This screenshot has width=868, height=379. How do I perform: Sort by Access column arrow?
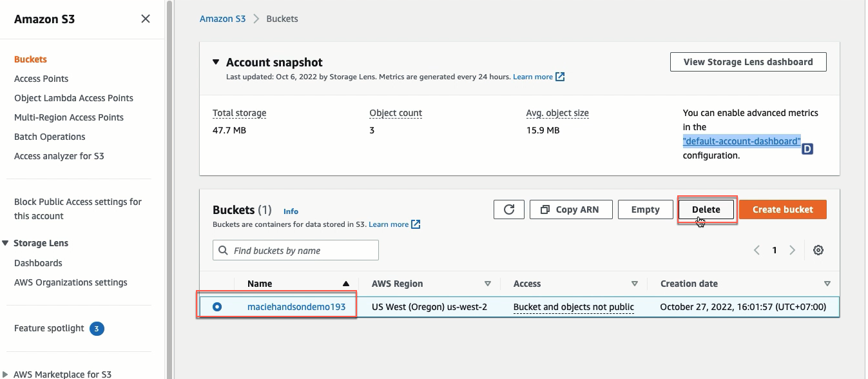point(635,284)
